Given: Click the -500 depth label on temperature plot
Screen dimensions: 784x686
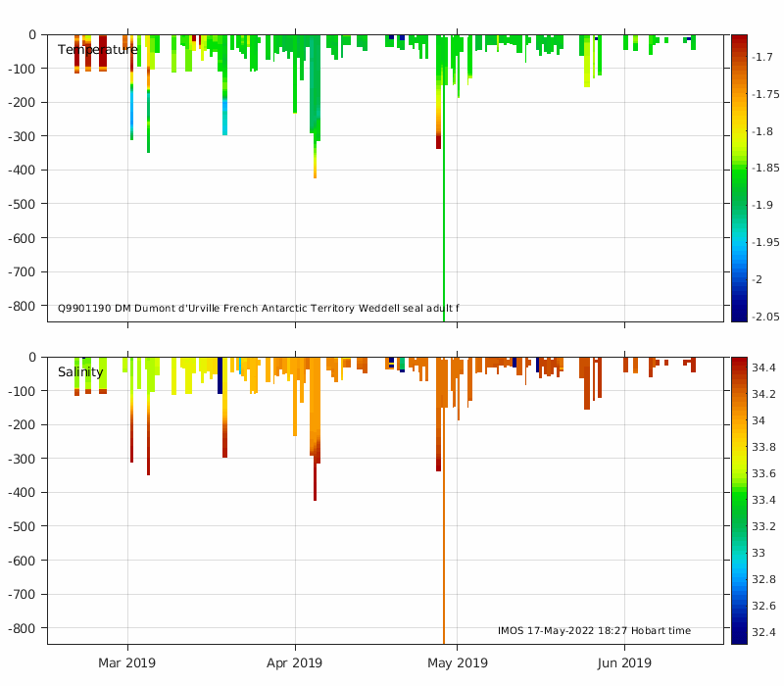Looking at the screenshot, I should (22, 204).
